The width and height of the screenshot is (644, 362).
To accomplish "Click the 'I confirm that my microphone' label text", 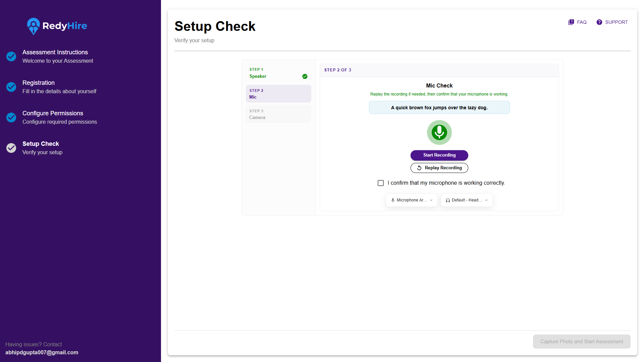I will [446, 183].
